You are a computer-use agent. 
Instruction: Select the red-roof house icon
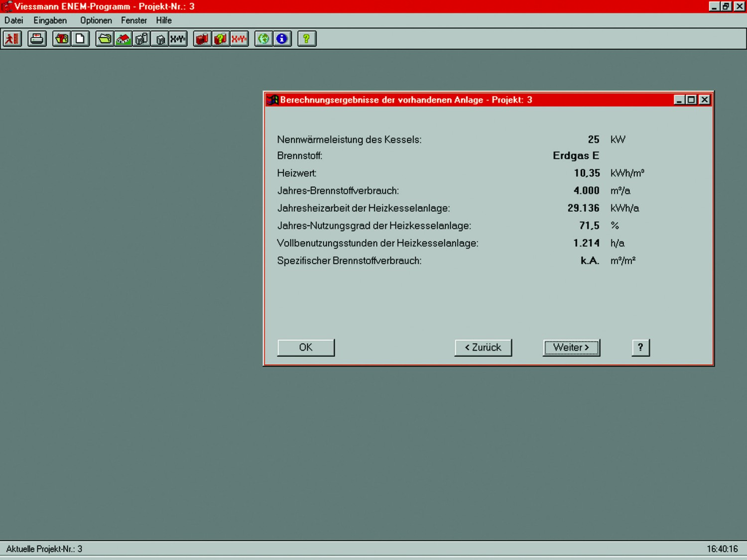123,39
